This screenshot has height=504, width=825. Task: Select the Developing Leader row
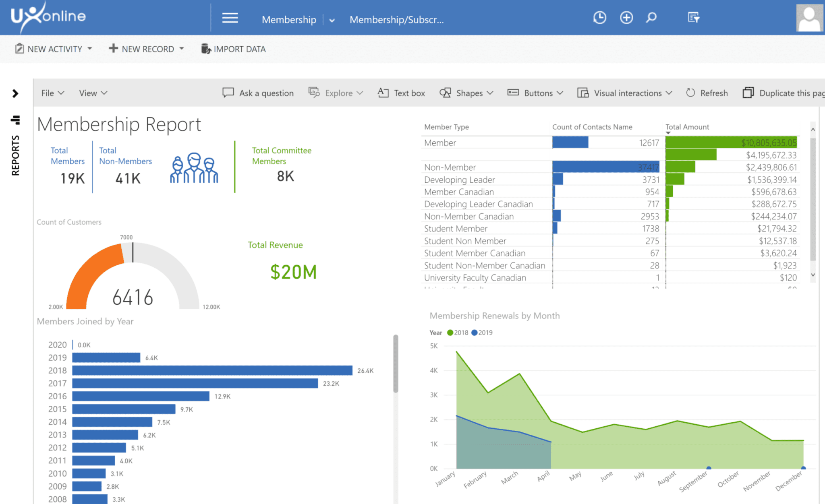[610, 180]
